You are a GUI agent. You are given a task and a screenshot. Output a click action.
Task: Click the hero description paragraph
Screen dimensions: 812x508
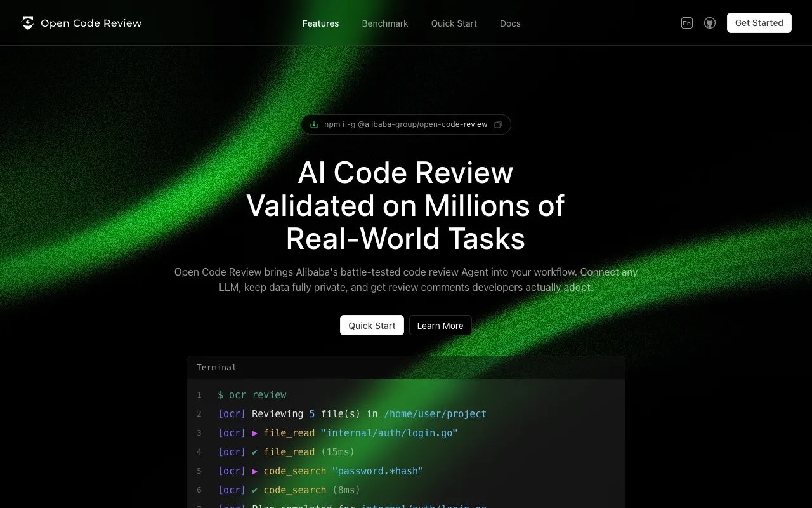[406, 279]
